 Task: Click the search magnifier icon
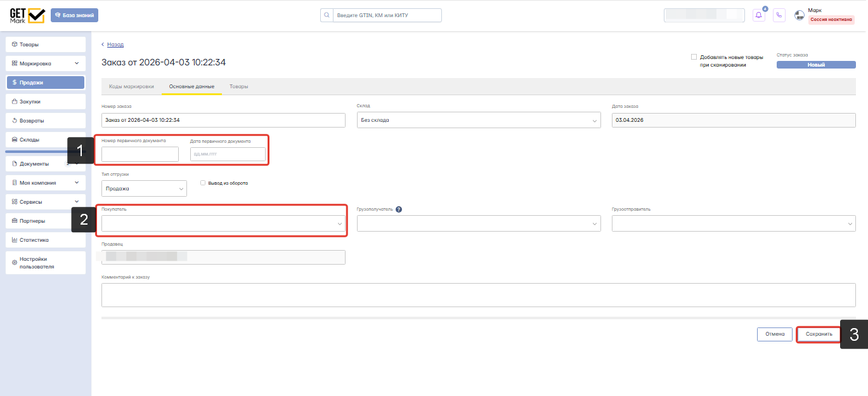(x=327, y=15)
